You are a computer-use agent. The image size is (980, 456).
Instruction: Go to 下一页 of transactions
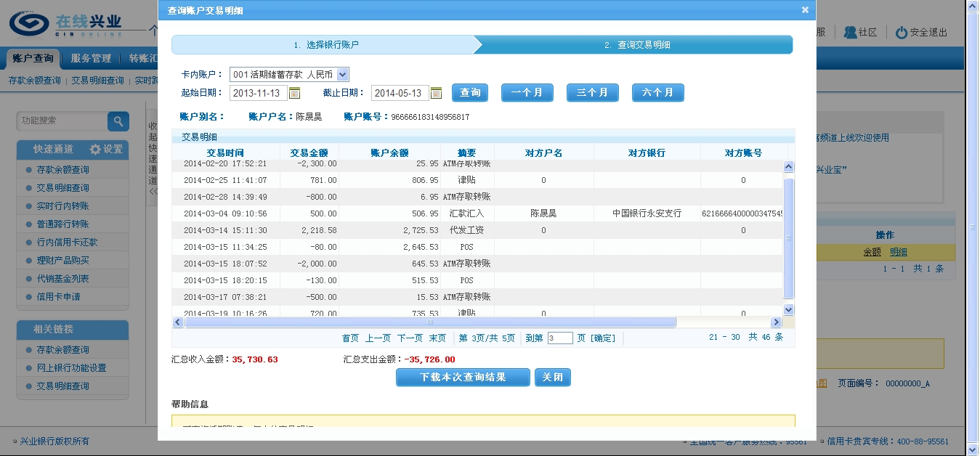410,338
